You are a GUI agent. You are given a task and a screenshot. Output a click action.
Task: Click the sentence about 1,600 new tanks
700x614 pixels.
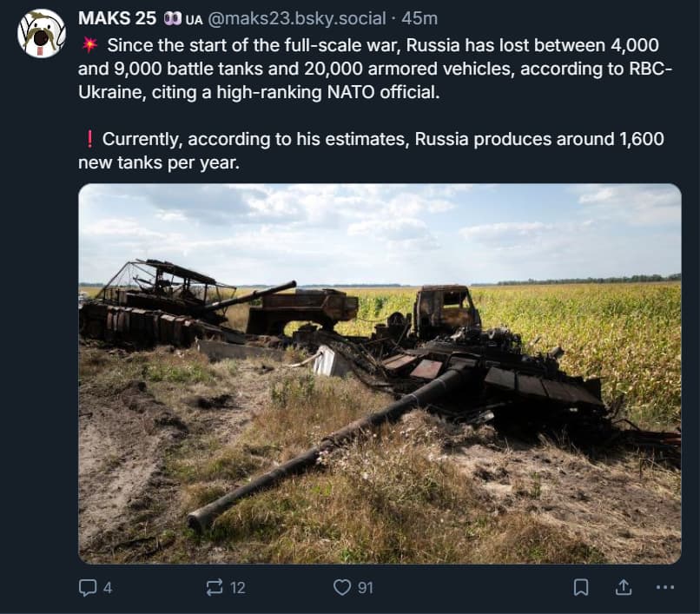[373, 150]
